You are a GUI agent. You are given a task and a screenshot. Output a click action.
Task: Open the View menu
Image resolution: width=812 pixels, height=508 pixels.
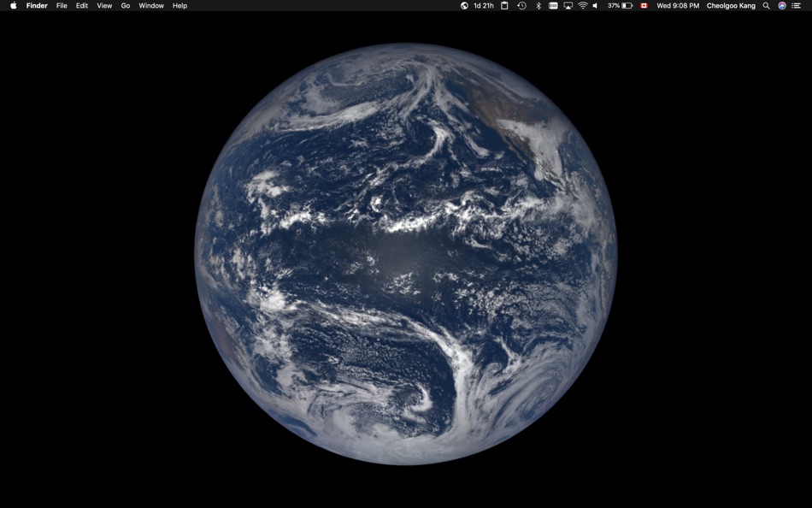[x=104, y=6]
